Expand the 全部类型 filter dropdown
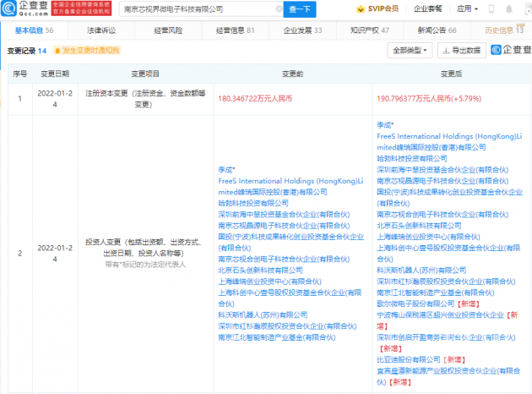This screenshot has height=394, width=532. tap(410, 51)
